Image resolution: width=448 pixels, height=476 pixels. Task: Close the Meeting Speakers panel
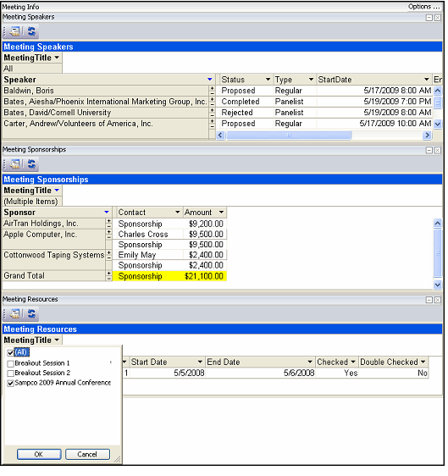pos(437,18)
